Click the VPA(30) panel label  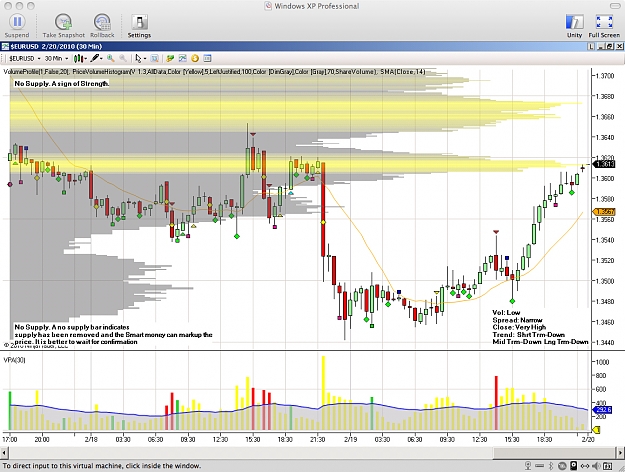(x=14, y=360)
